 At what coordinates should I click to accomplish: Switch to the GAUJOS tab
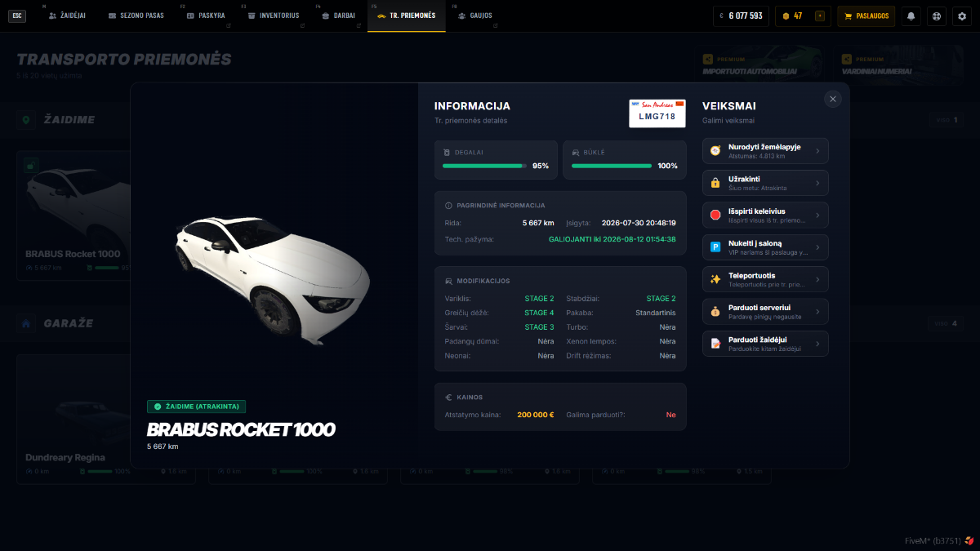point(474,16)
